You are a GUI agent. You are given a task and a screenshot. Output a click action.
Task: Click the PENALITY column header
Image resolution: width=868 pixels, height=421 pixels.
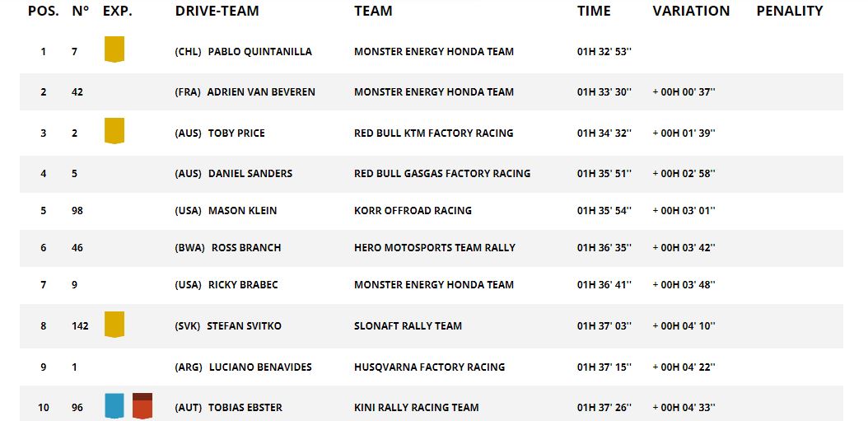tap(790, 11)
